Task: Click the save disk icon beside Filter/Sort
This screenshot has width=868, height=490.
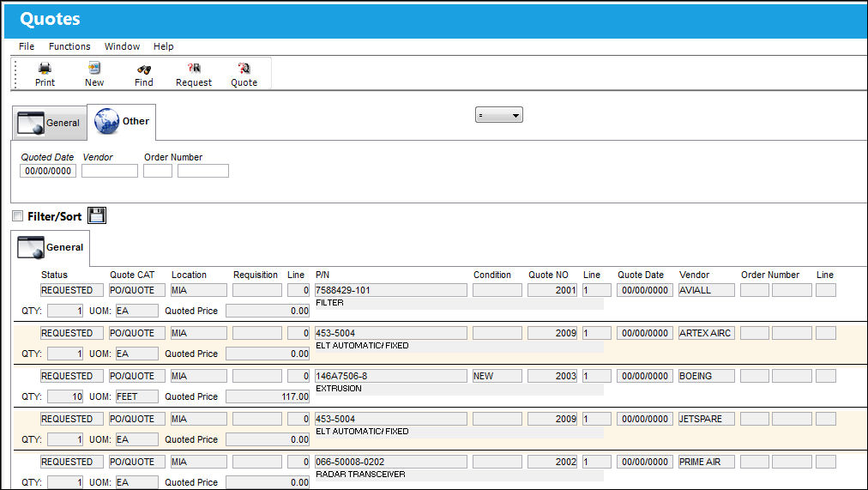Action: (97, 215)
